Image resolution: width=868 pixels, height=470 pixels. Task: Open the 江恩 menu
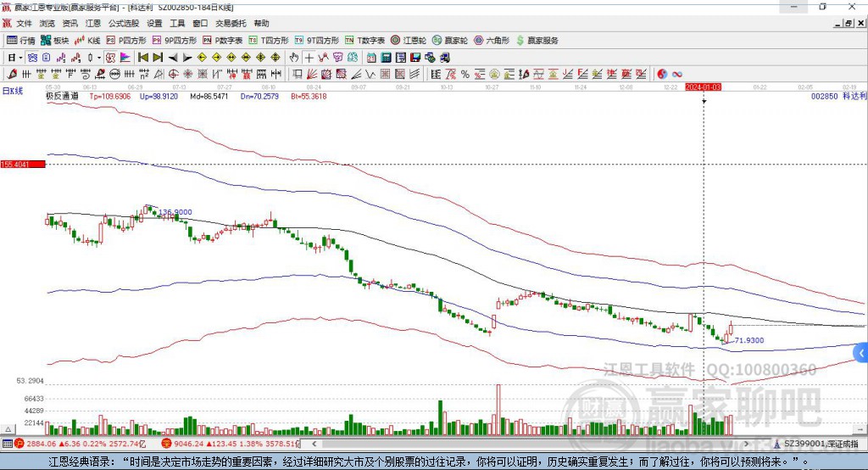(x=93, y=23)
